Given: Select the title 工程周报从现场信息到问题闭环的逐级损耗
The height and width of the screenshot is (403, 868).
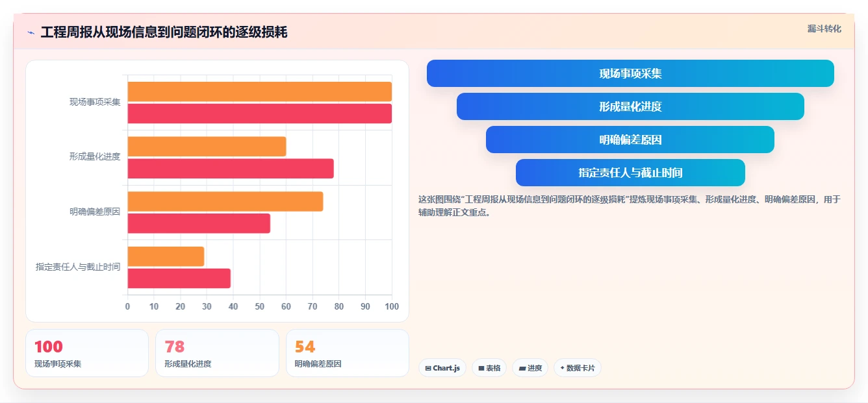Looking at the screenshot, I should pyautogui.click(x=164, y=32).
